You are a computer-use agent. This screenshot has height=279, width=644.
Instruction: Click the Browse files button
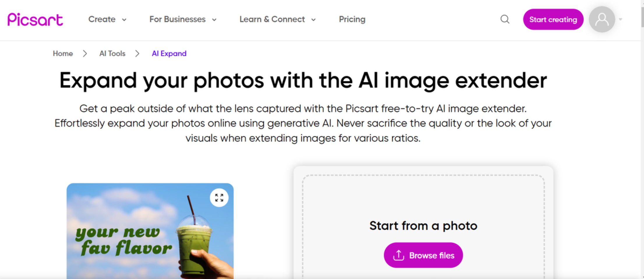pyautogui.click(x=423, y=255)
